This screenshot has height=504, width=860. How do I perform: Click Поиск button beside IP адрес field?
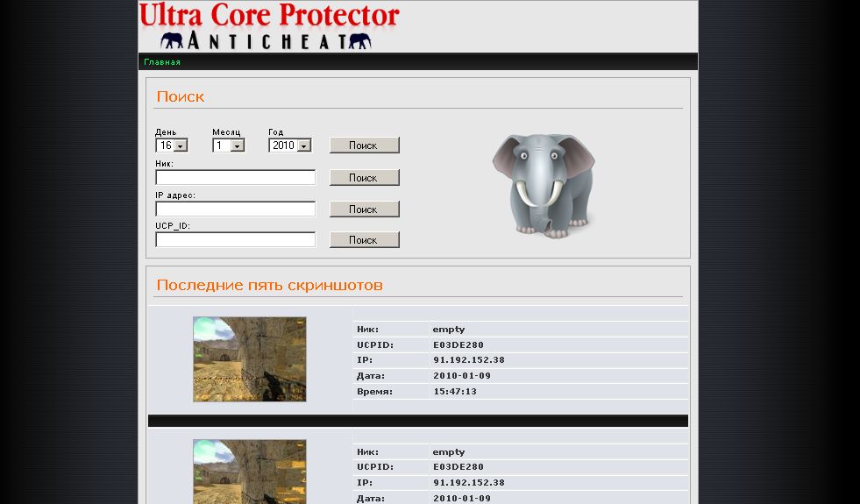364,209
